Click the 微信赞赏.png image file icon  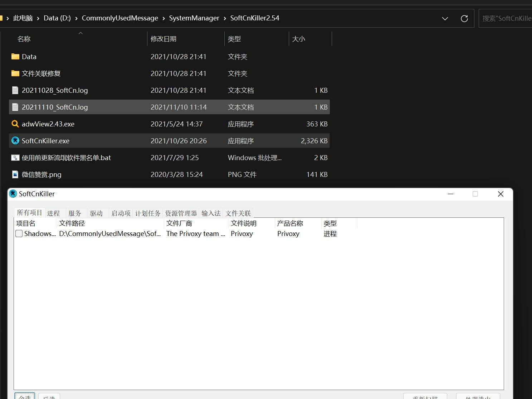pos(15,174)
